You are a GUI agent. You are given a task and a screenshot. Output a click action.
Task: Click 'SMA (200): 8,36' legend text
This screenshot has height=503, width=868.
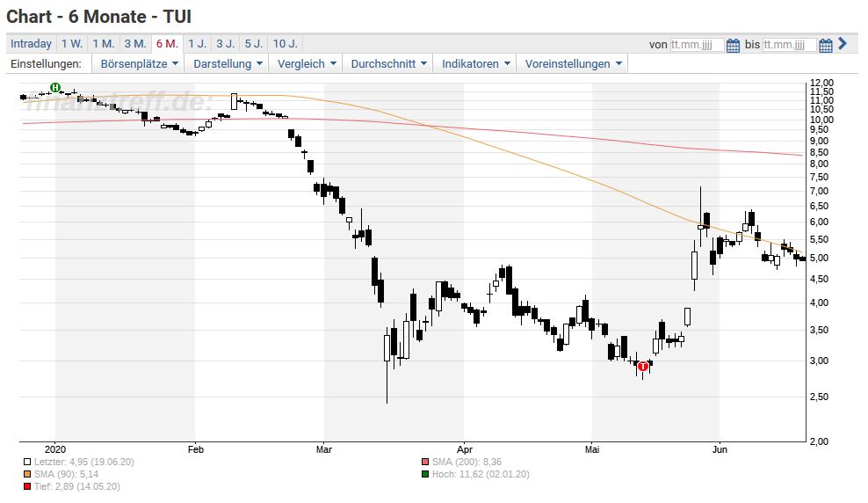(467, 462)
